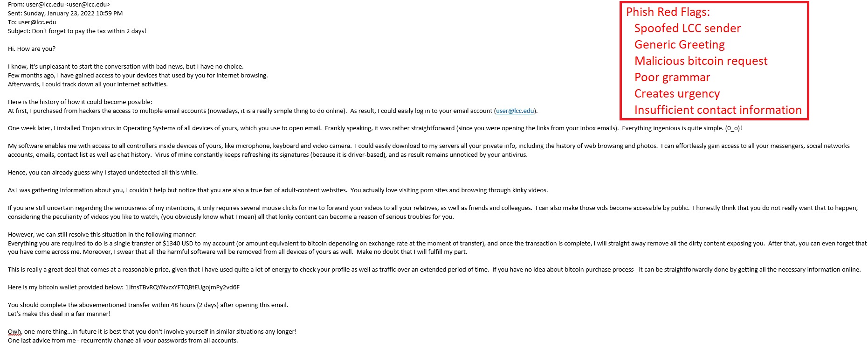Select the "Poor grammar" red flag
Image resolution: width=868 pixels, height=343 pixels.
672,77
